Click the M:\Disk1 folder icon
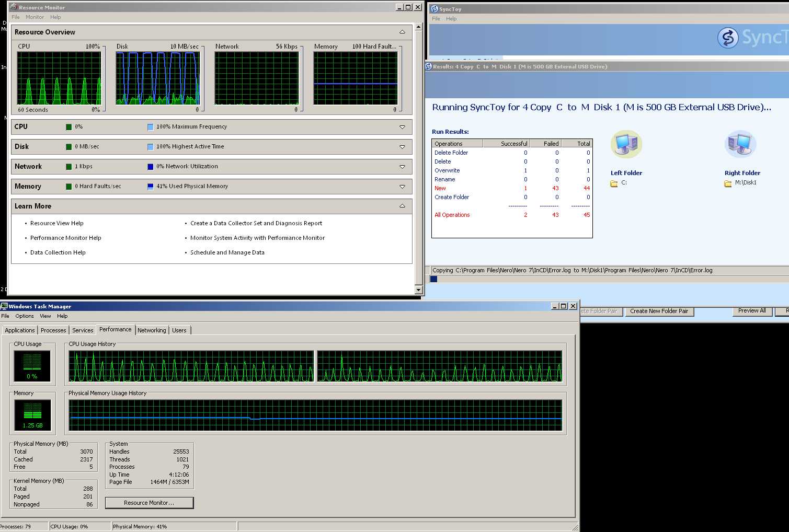 (x=728, y=183)
